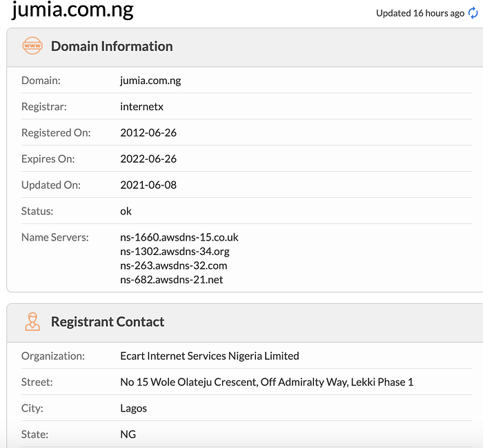
Task: Click the internetx registrar value
Action: (141, 107)
